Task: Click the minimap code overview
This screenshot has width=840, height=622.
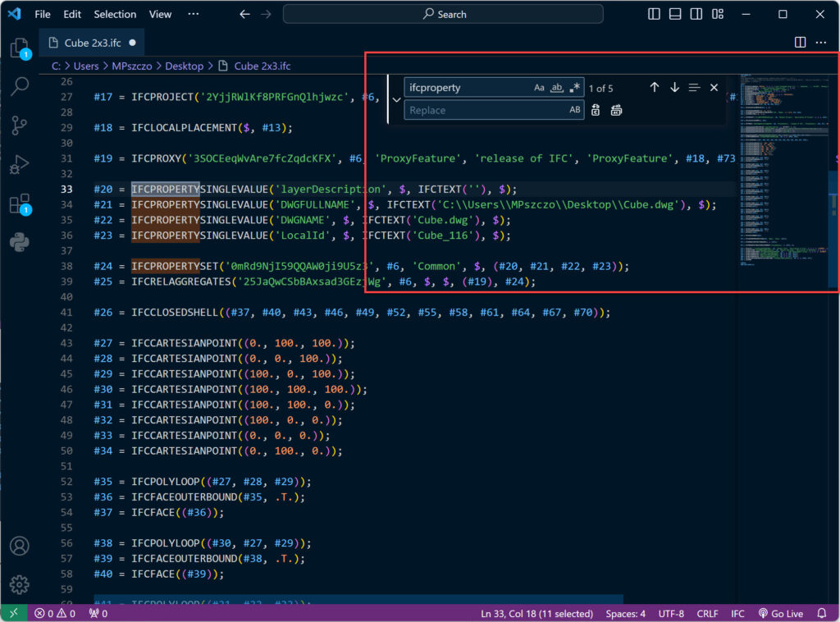Action: 783,171
